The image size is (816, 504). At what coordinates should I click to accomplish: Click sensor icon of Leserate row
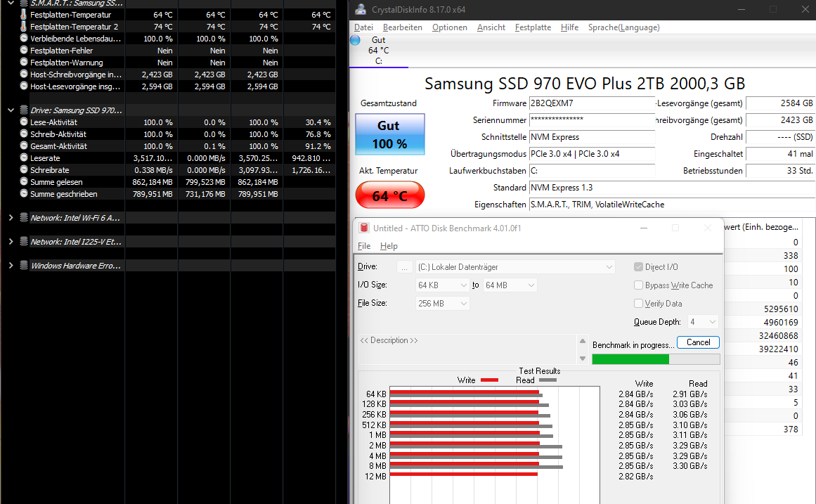pos(23,157)
